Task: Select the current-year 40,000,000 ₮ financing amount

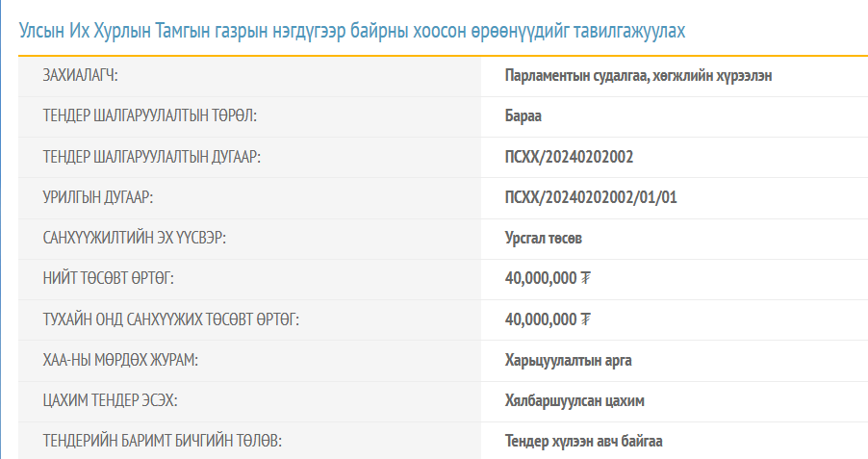Action: tap(547, 319)
